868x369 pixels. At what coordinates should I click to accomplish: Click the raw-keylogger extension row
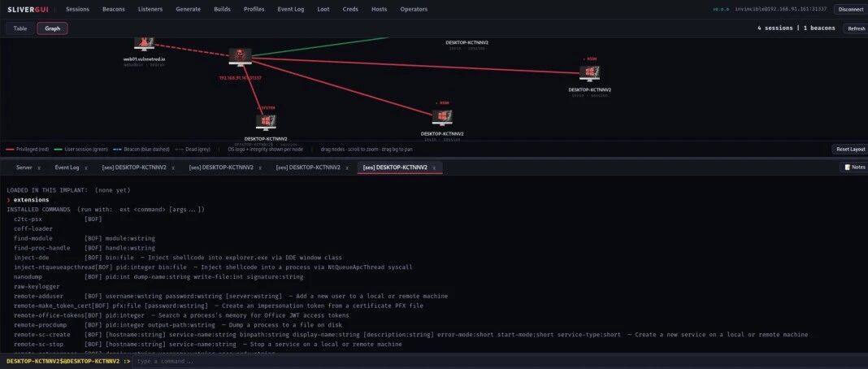(x=37, y=287)
